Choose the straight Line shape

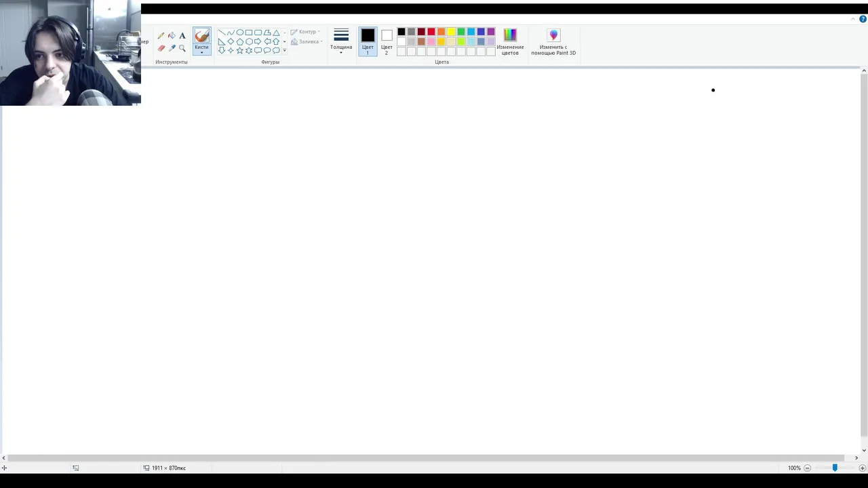tap(222, 33)
